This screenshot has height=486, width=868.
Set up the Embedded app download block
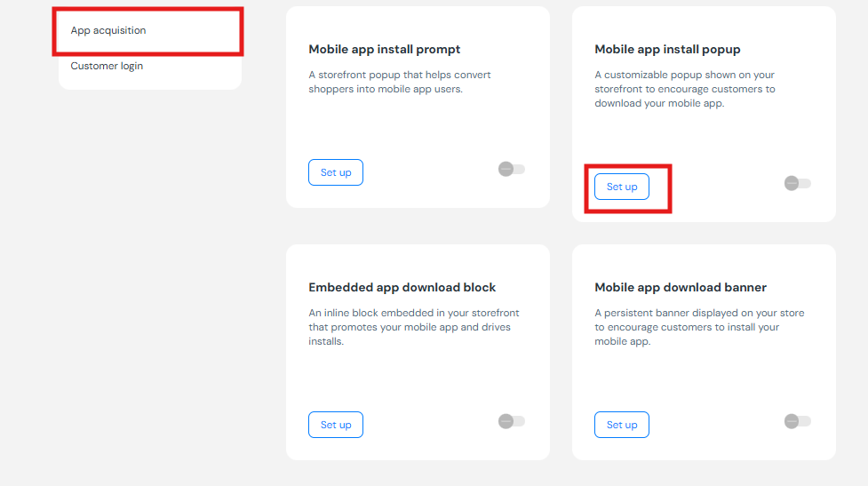pyautogui.click(x=336, y=425)
